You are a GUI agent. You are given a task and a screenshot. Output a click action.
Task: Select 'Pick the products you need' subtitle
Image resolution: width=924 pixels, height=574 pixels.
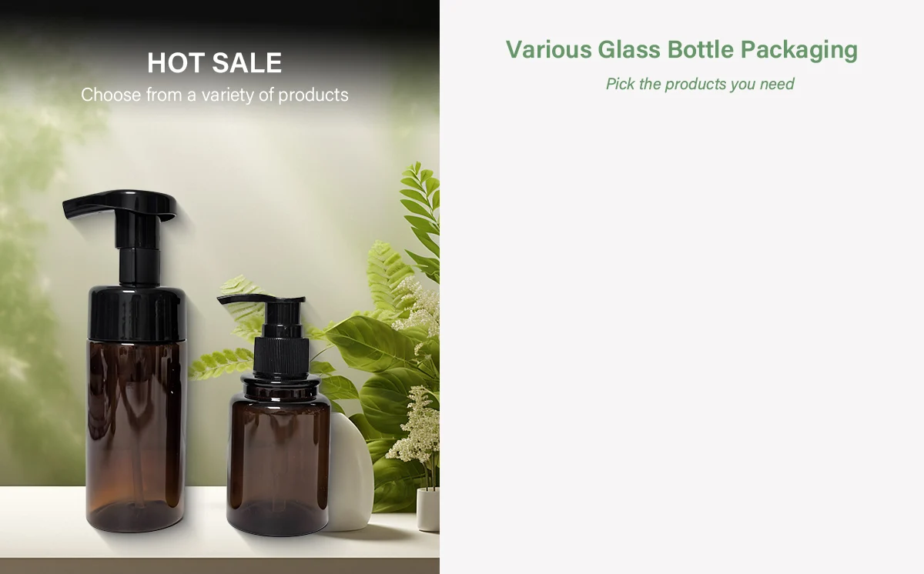coord(699,84)
